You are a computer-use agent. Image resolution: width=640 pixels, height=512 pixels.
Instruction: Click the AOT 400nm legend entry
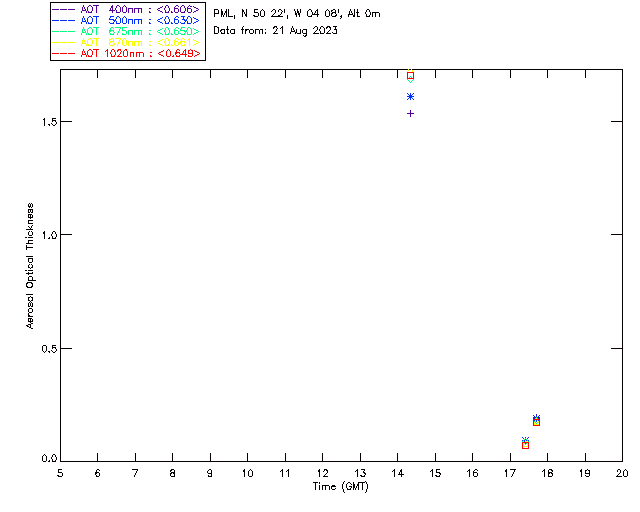click(126, 9)
